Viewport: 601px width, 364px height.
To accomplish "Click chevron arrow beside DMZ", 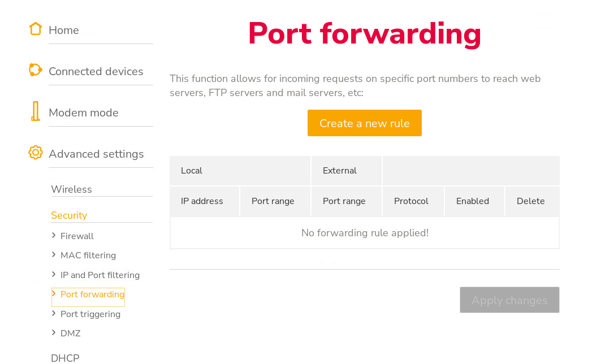I will (54, 332).
